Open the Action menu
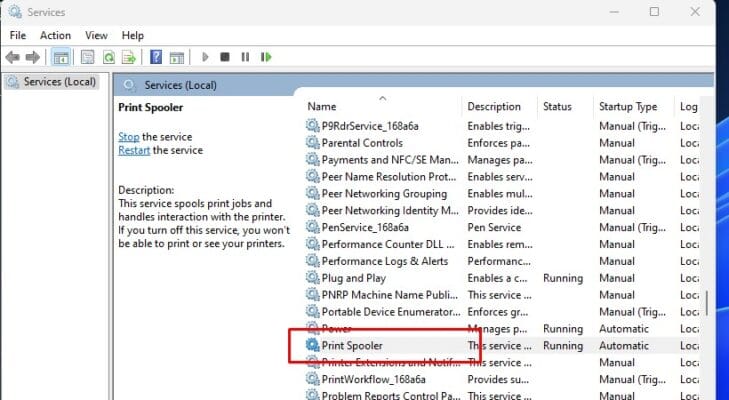Screen dimensions: 729x400 tap(55, 35)
